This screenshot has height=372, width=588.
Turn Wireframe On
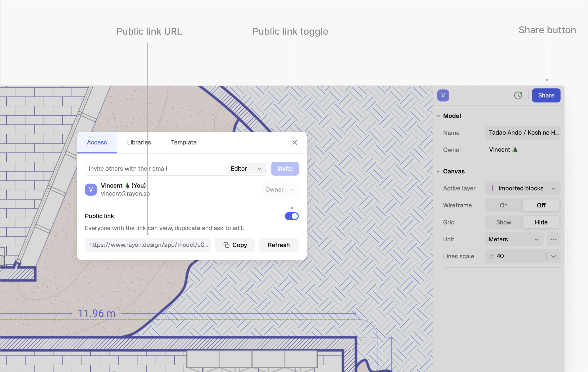tap(504, 205)
